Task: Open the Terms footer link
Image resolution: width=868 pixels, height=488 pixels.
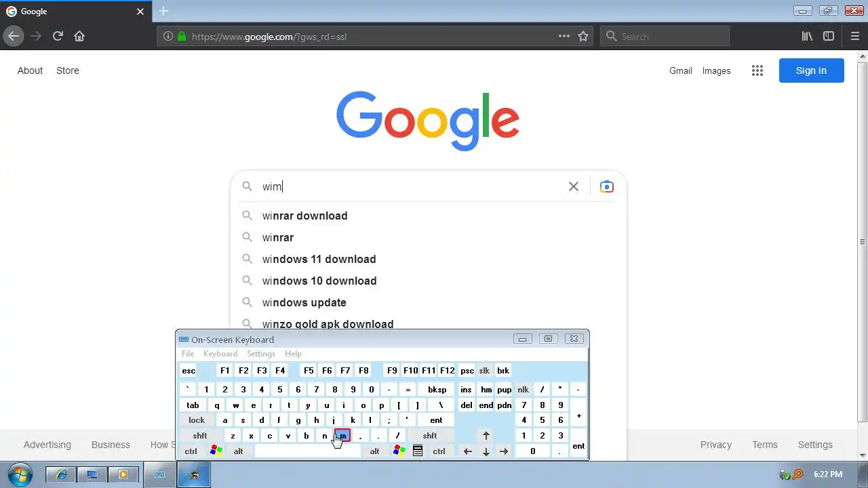Action: pyautogui.click(x=764, y=445)
